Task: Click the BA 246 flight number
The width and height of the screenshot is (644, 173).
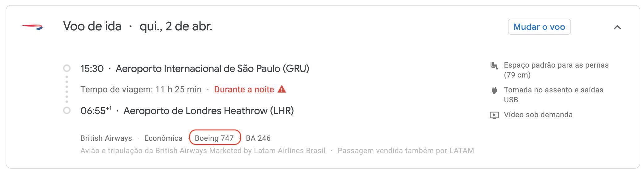Action: pos(258,138)
